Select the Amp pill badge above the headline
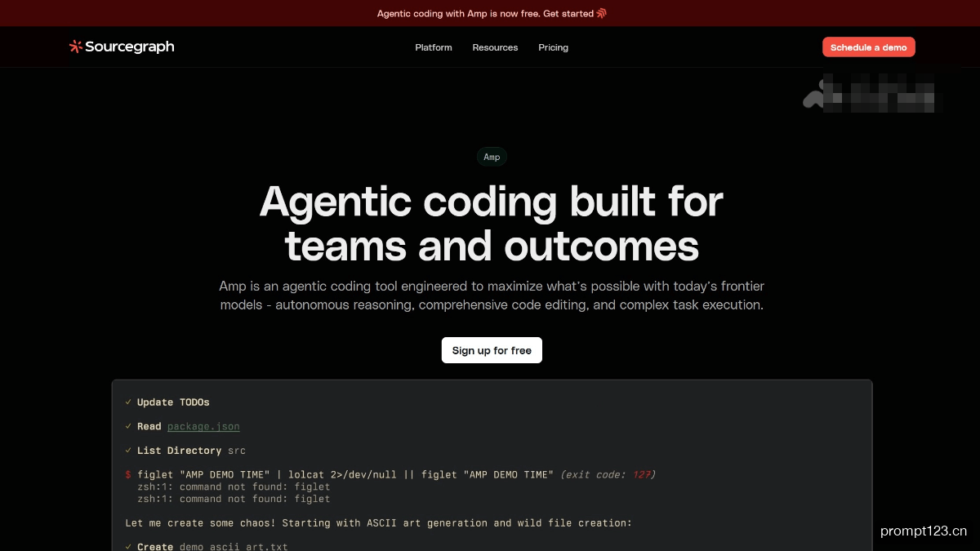This screenshot has width=980, height=551. (492, 157)
